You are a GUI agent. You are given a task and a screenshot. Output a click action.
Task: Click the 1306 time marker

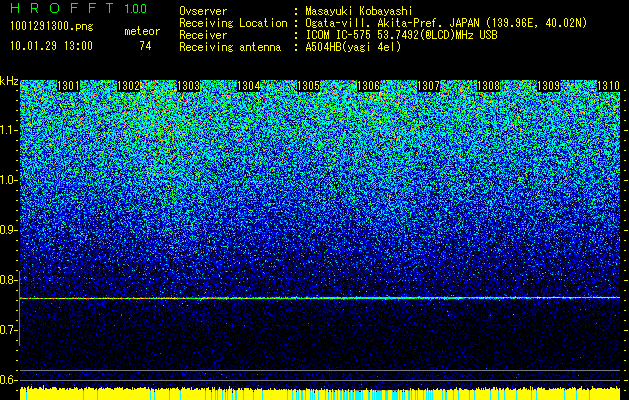368,86
